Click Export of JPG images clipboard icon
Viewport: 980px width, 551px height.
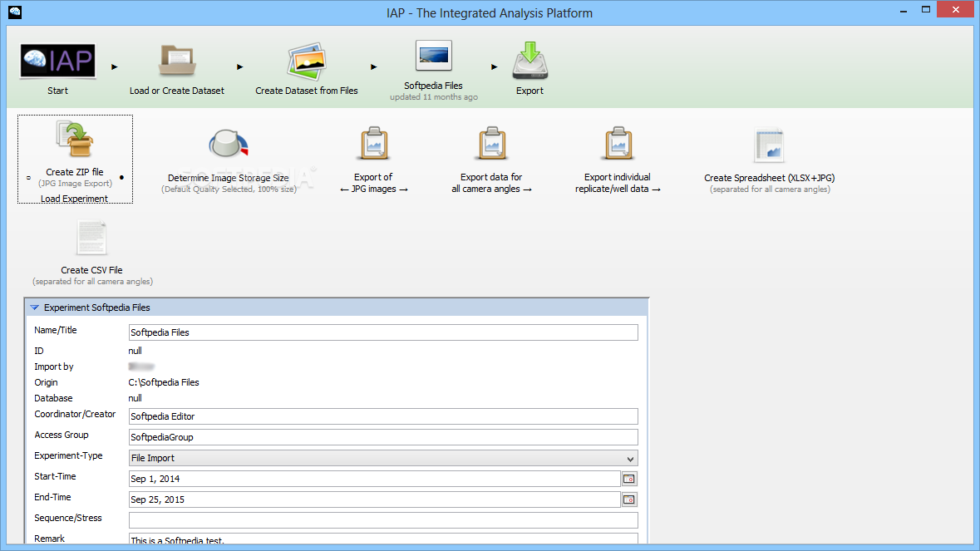pos(374,144)
